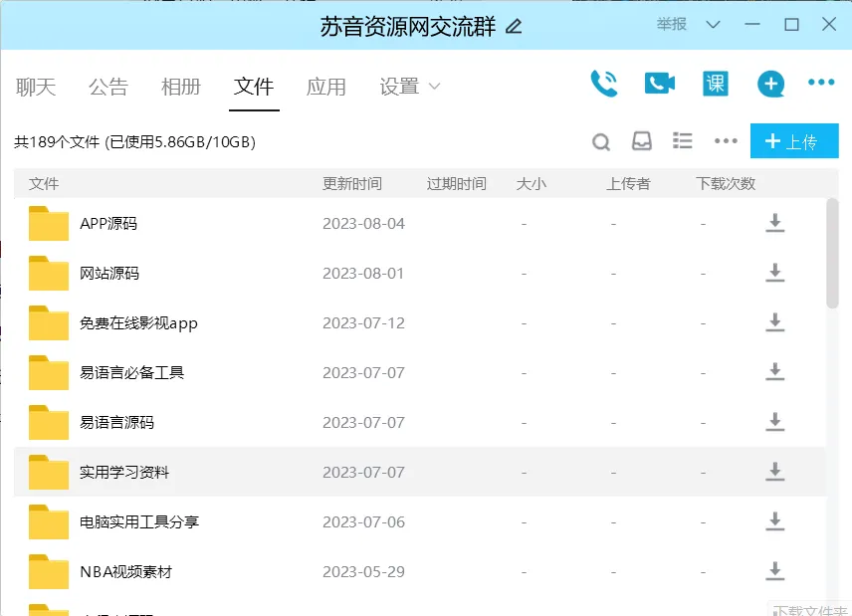Start a group voice call
852x616 pixels.
click(x=603, y=84)
